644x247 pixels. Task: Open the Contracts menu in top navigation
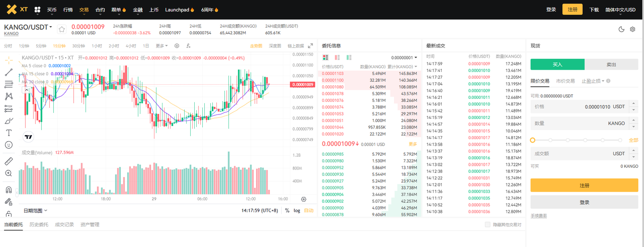coord(100,10)
